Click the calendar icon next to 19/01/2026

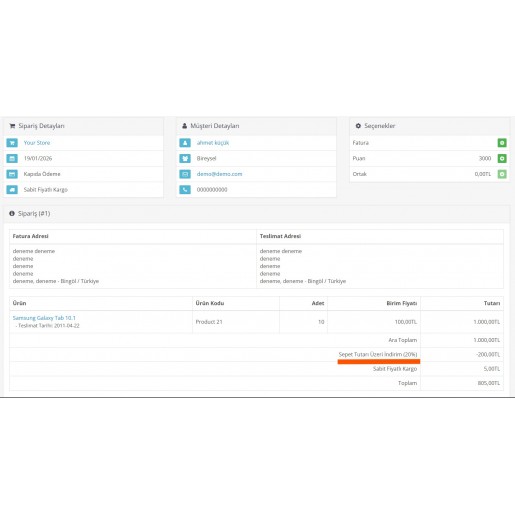pos(12,159)
